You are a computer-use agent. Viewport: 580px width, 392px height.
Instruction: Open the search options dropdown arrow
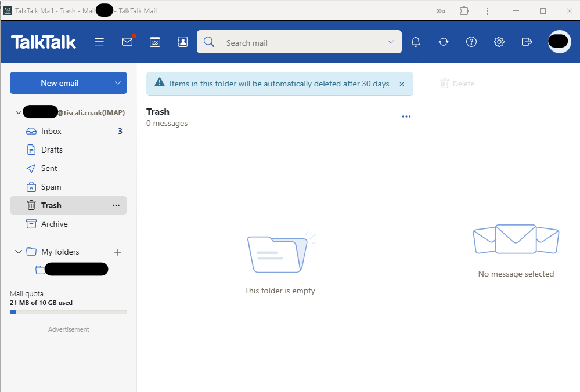[x=391, y=42]
